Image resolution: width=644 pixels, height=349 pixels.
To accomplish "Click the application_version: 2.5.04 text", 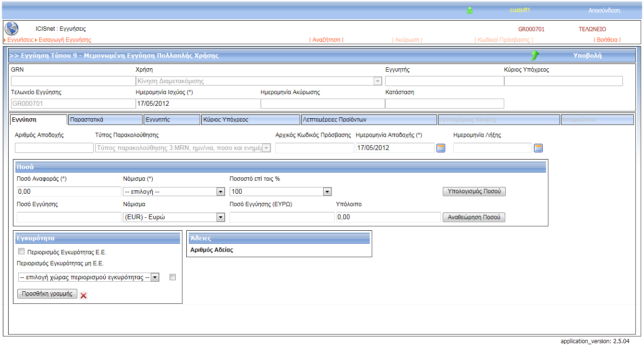I will [595, 341].
